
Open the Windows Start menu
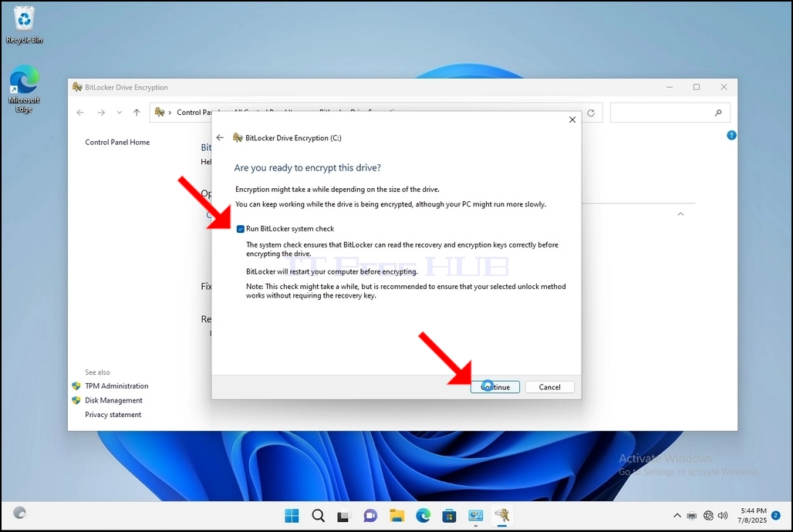click(x=292, y=515)
